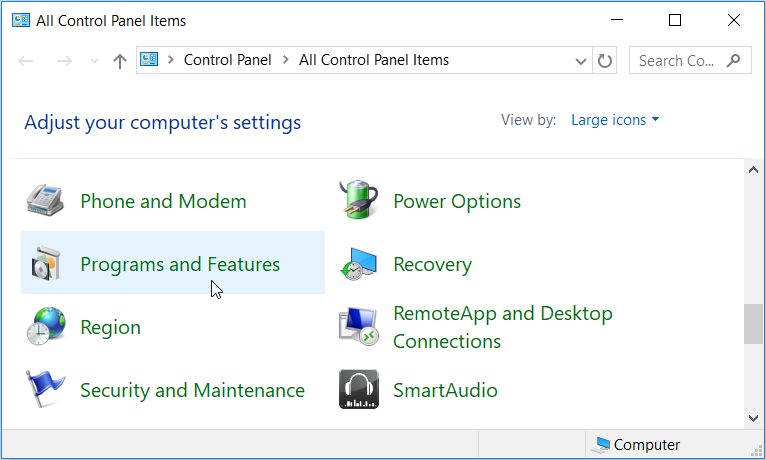The height and width of the screenshot is (460, 766).
Task: Open the Recovery icon
Action: point(358,264)
